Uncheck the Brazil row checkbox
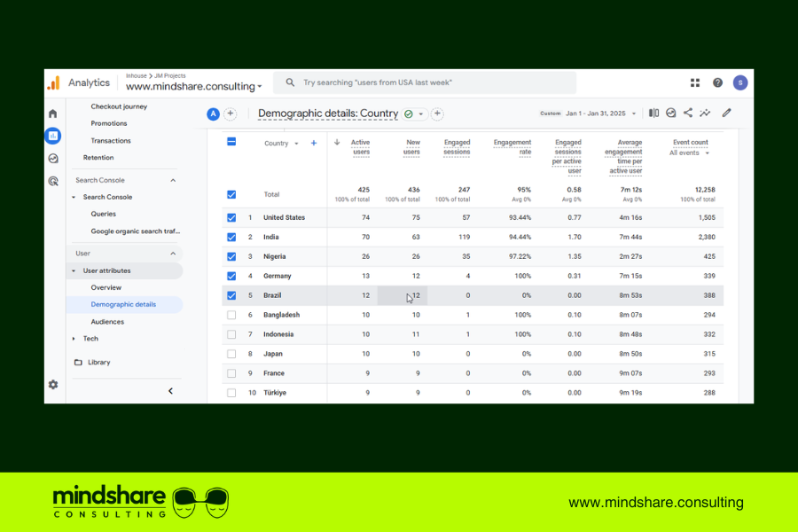The width and height of the screenshot is (798, 532). pyautogui.click(x=231, y=295)
